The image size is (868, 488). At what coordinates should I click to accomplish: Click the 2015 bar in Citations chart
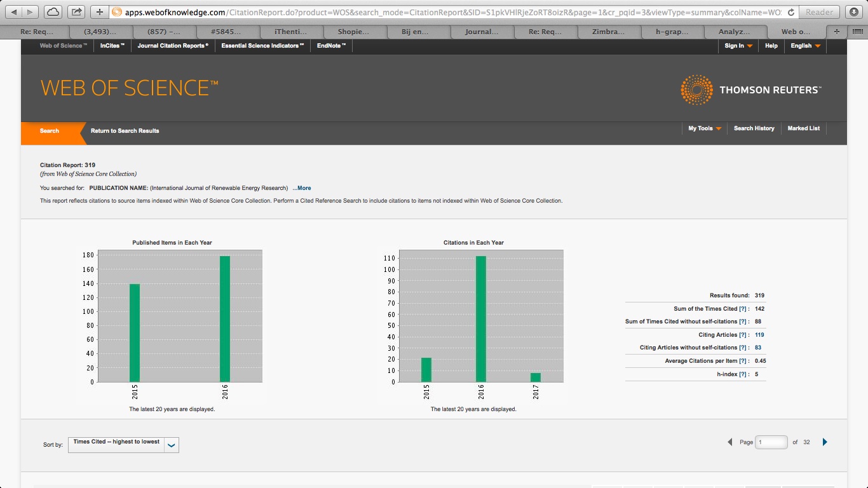coord(426,370)
